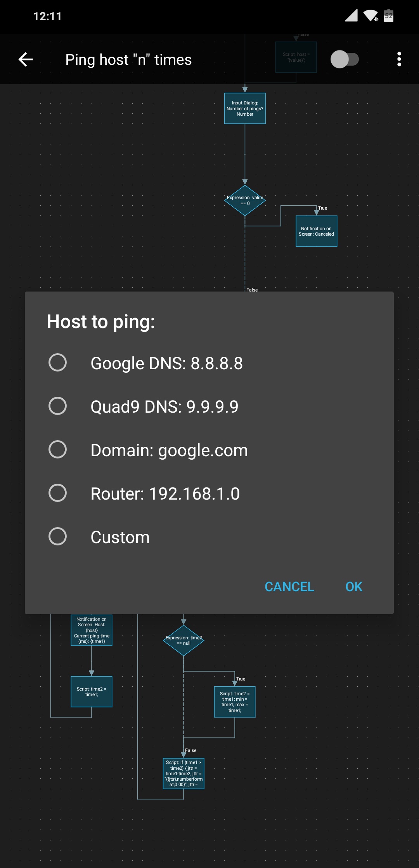
Task: Tap the Wi-Fi status icon
Action: pos(371,16)
